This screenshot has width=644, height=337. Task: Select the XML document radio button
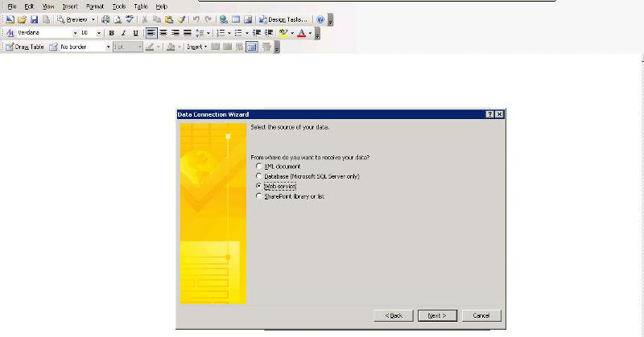[258, 166]
